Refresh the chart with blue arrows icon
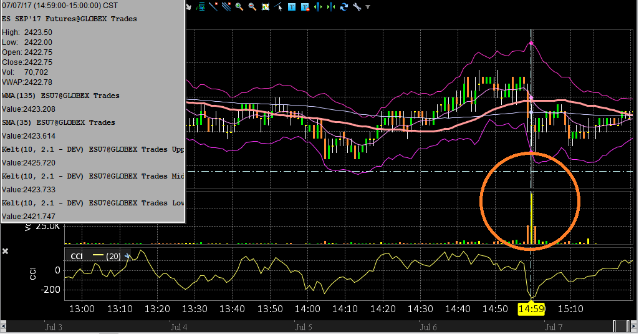The height and width of the screenshot is (334, 644). [x=344, y=7]
